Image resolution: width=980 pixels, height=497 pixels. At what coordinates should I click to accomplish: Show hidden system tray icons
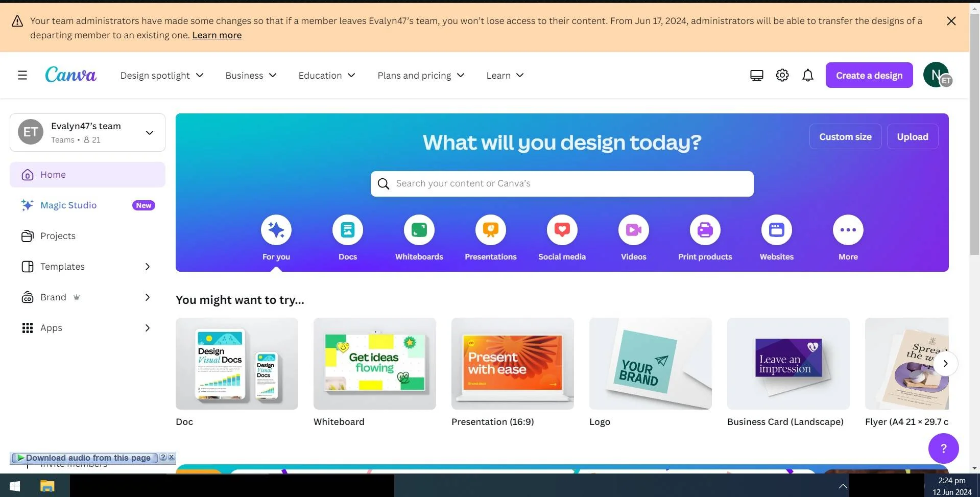[x=843, y=486]
